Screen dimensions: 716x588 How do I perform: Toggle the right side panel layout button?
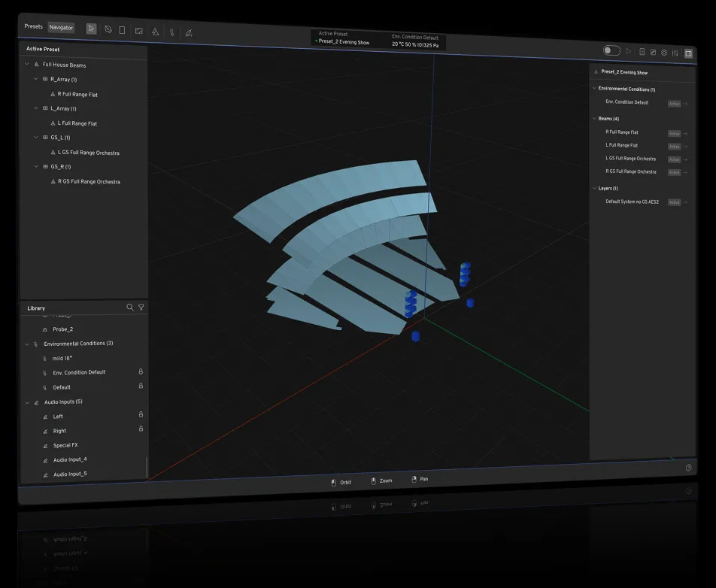[x=688, y=53]
